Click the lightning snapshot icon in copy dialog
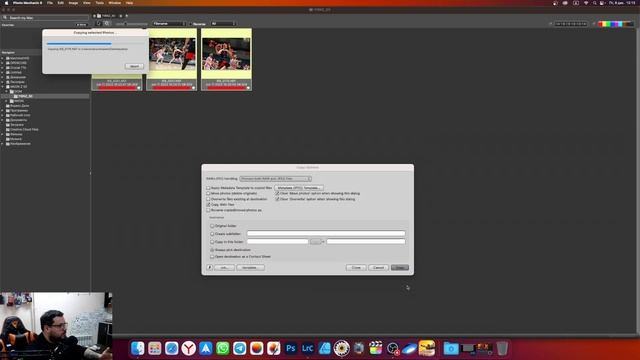 point(209,268)
